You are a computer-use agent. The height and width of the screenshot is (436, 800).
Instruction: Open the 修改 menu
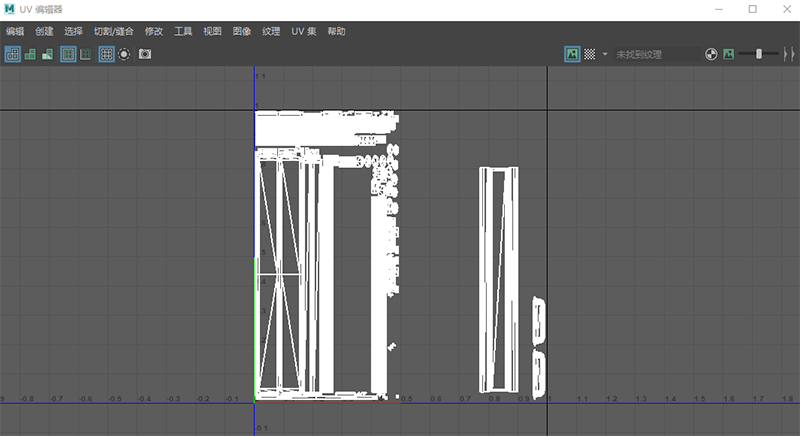154,32
